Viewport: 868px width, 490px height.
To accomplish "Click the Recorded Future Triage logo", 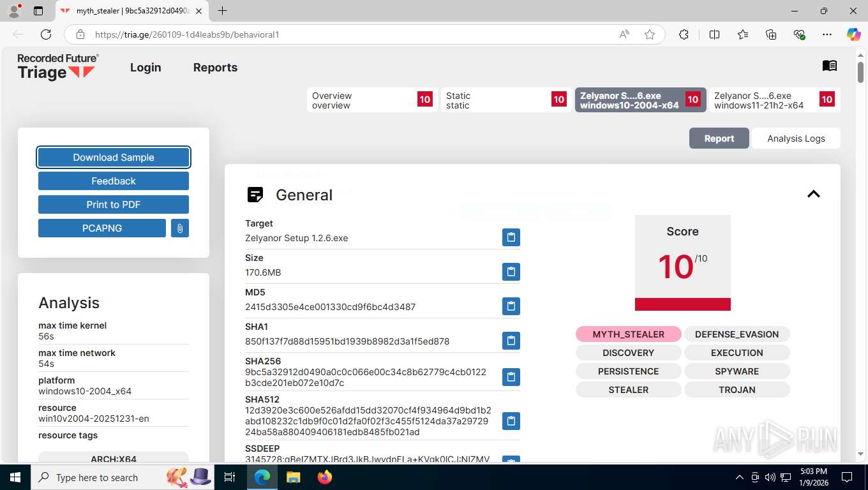I will point(57,67).
